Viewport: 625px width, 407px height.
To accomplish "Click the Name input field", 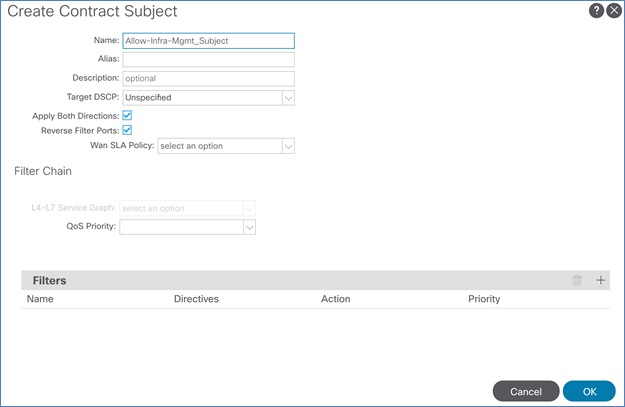I will pyautogui.click(x=207, y=41).
